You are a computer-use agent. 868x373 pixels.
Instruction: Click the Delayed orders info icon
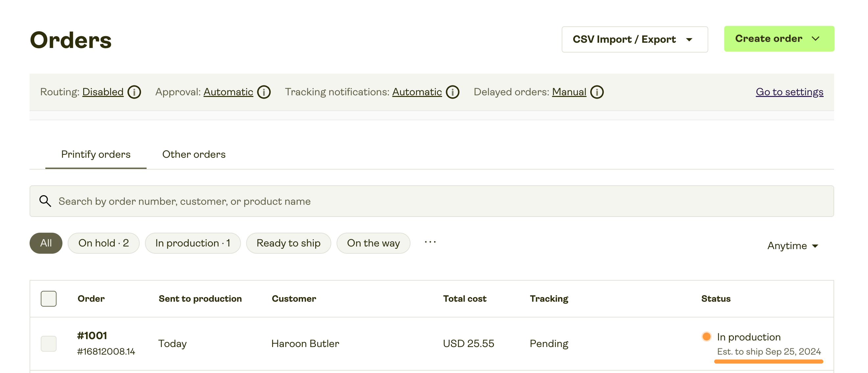[x=597, y=92]
